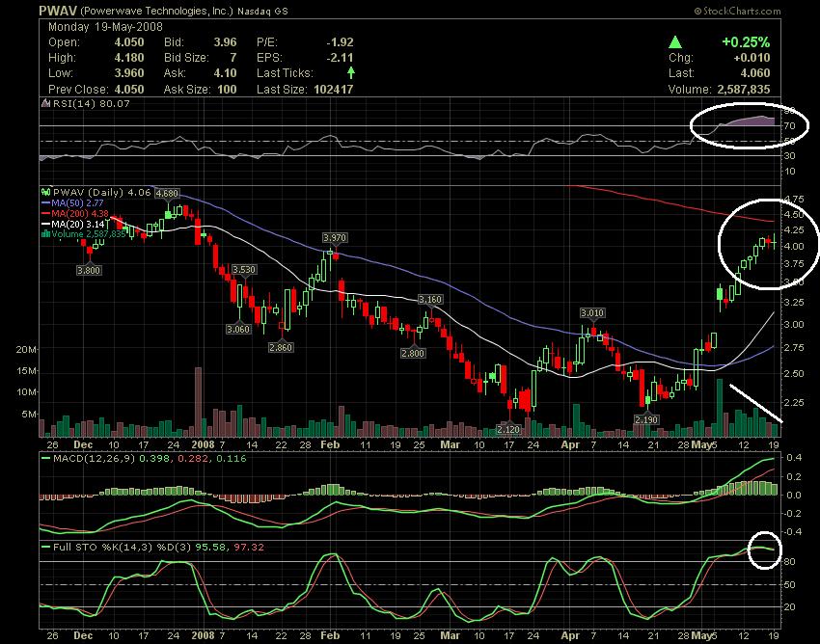The width and height of the screenshot is (820, 644).
Task: Click the Prev Close value 4.050
Action: click(x=129, y=89)
